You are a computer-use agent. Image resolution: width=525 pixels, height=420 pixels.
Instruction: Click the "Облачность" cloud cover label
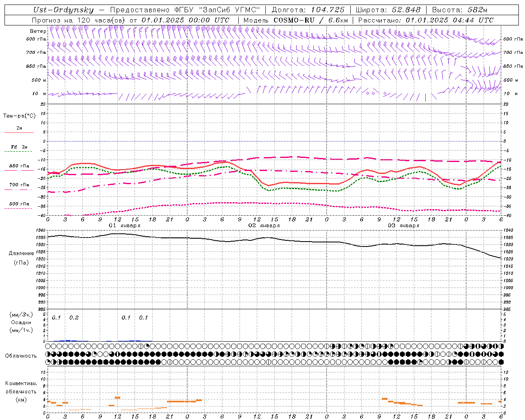pyautogui.click(x=21, y=356)
